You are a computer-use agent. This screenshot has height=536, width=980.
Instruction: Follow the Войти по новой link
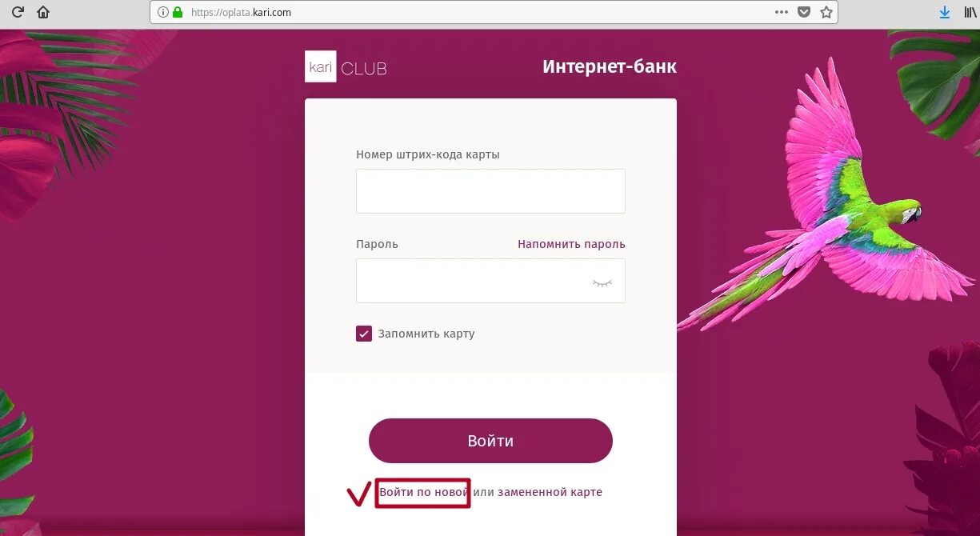tap(423, 492)
